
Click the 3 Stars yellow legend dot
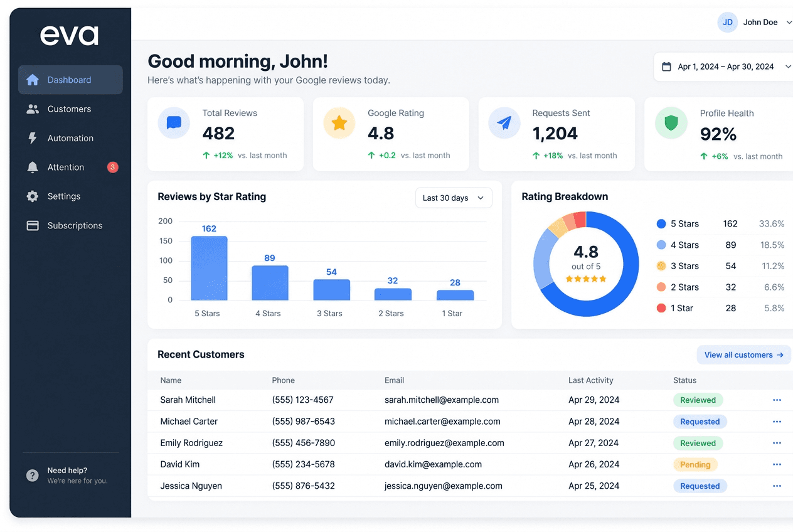pyautogui.click(x=661, y=266)
